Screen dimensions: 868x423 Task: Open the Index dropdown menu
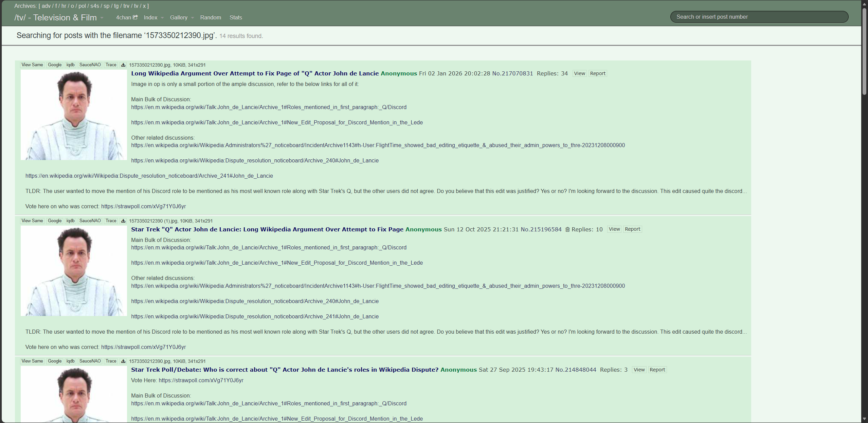153,18
